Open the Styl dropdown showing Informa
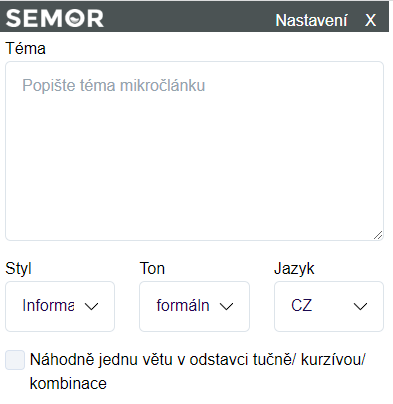The width and height of the screenshot is (393, 404). (x=60, y=306)
